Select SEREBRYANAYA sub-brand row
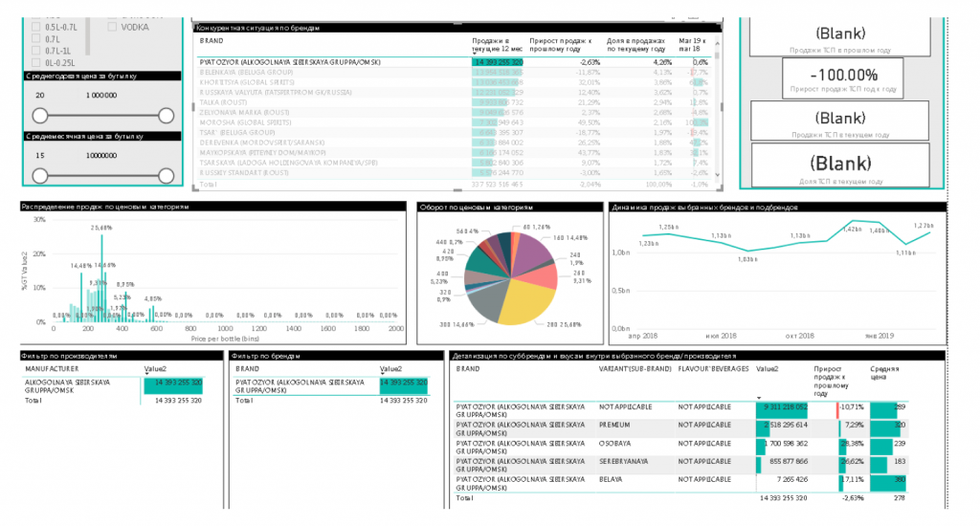The image size is (980, 526). pos(681,465)
